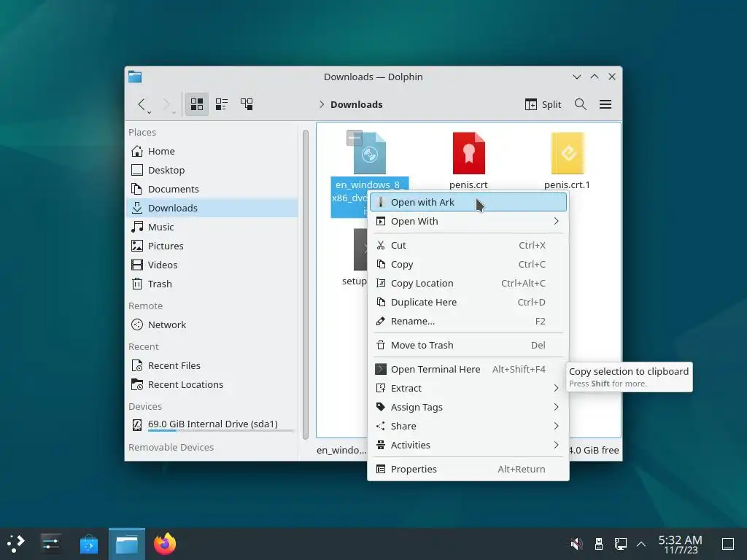Click the breadcrumb chevron before Downloads
The image size is (747, 560).
click(x=322, y=104)
